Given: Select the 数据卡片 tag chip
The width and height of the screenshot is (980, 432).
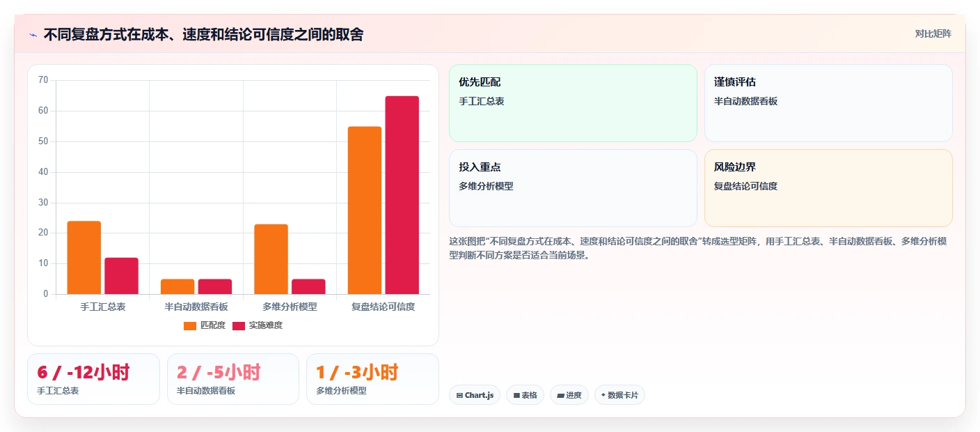Looking at the screenshot, I should [619, 395].
